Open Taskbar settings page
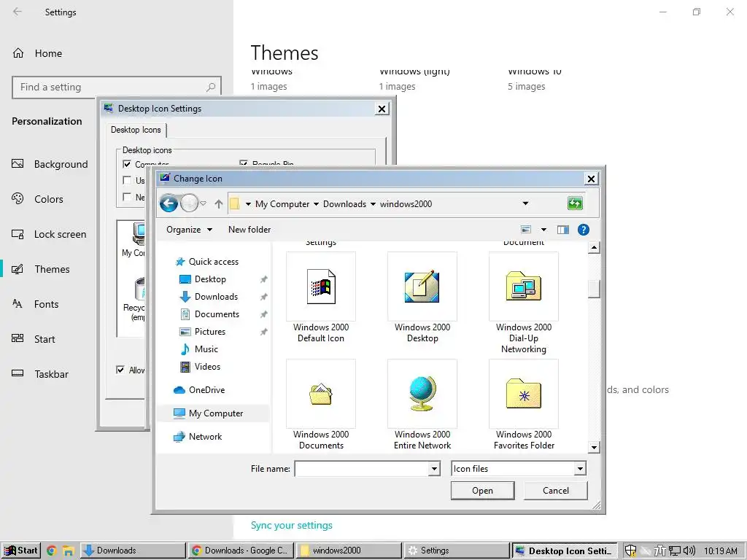 point(40,374)
